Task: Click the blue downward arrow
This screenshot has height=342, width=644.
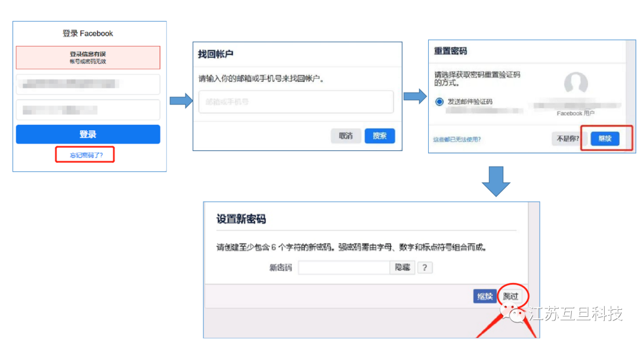Action: (496, 181)
